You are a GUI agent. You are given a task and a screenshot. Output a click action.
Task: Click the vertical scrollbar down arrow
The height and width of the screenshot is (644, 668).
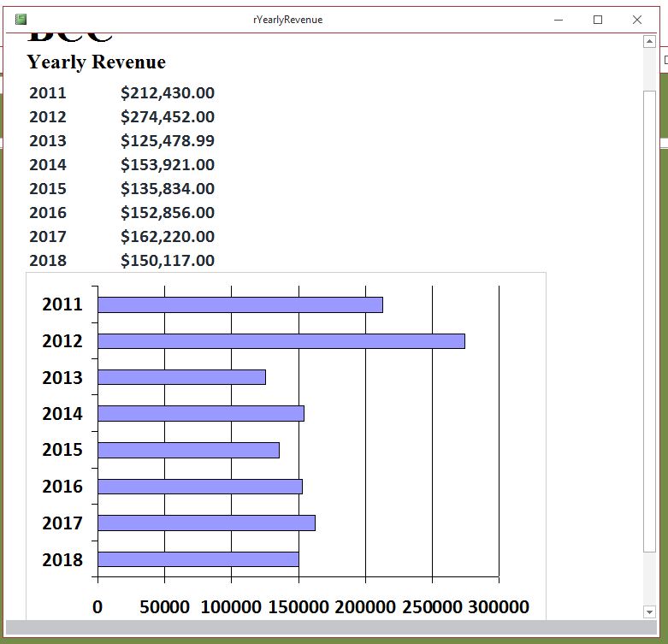(x=649, y=612)
